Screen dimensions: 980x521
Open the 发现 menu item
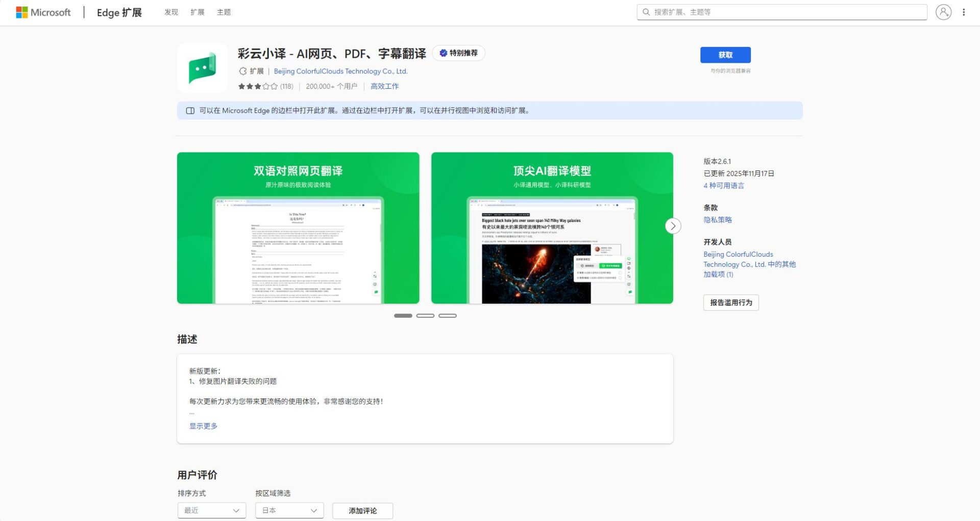171,12
